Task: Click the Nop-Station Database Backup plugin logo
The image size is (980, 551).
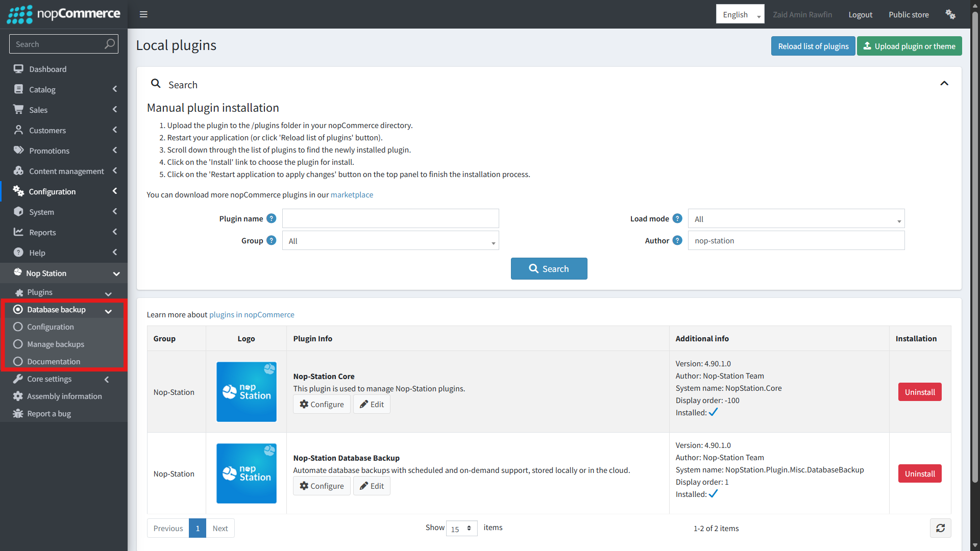Action: click(x=246, y=473)
